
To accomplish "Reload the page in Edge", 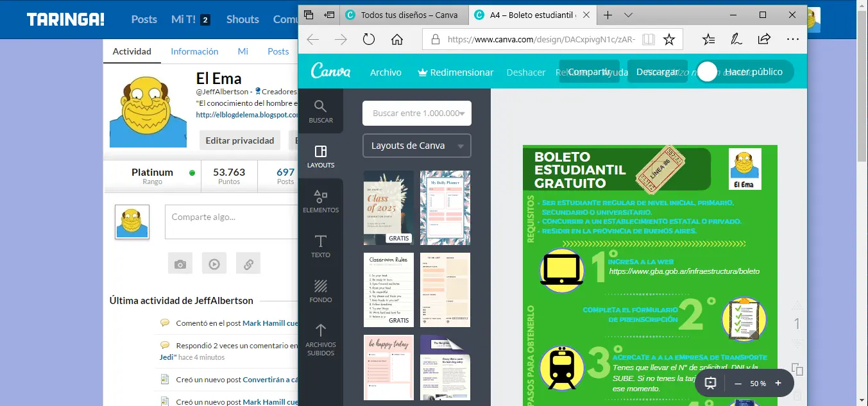I will pos(368,40).
